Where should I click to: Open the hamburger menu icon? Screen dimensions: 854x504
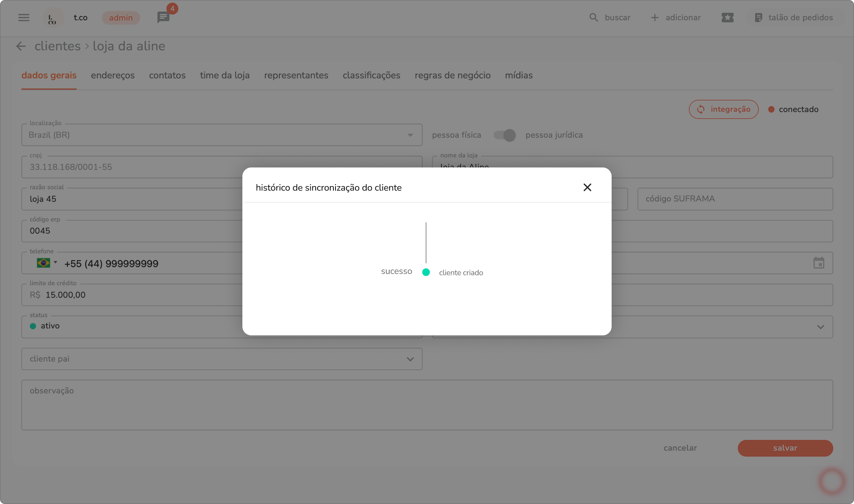[x=24, y=17]
